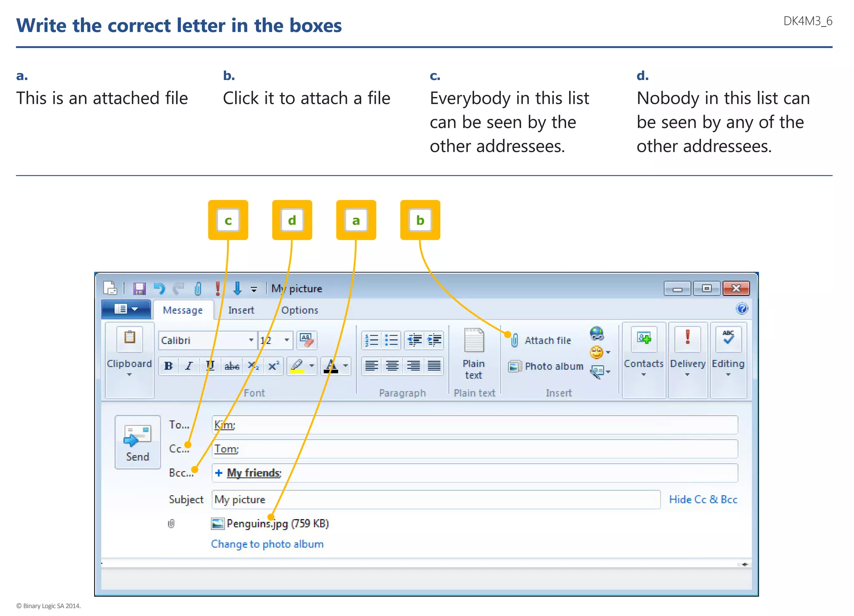Click the yellow highlight color button
Image resolution: width=854 pixels, height=616 pixels.
click(297, 366)
